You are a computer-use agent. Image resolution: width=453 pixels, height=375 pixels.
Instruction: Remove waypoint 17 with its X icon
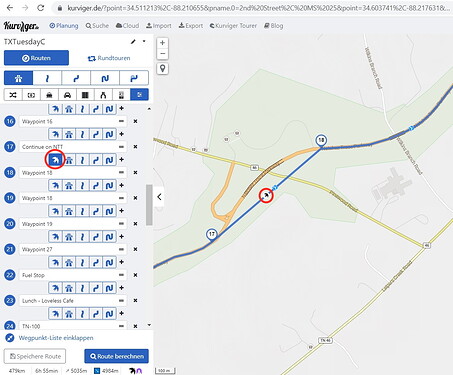(x=135, y=147)
